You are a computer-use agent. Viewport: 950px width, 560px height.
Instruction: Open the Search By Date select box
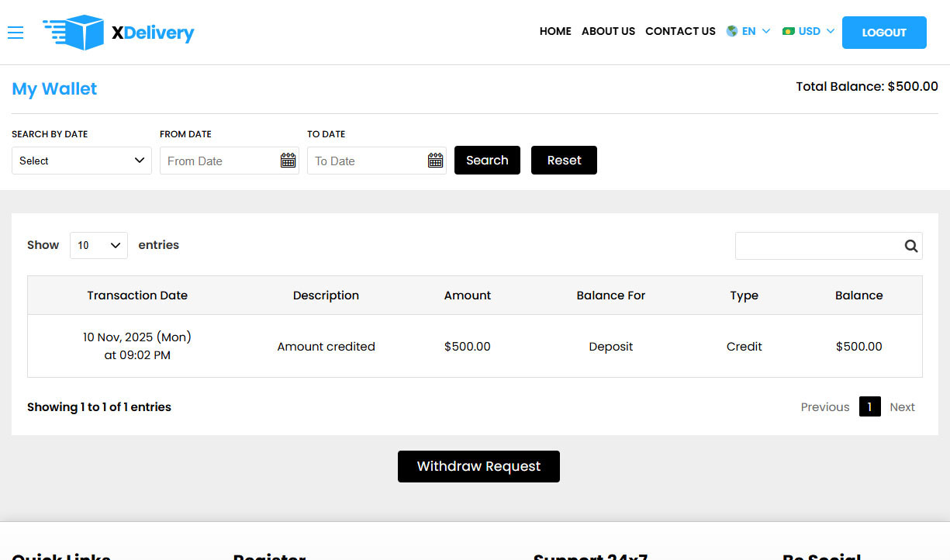click(x=81, y=161)
